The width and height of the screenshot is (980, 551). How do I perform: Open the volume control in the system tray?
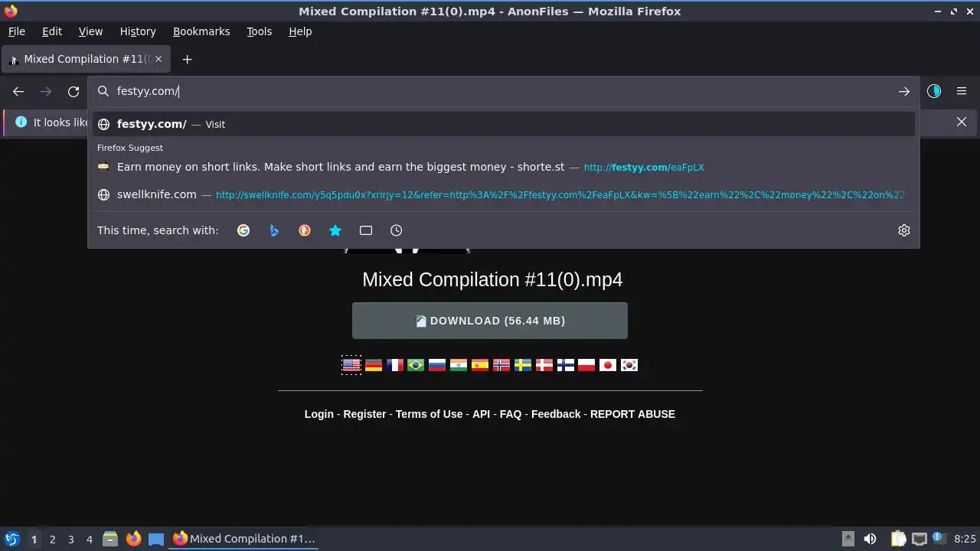point(870,539)
